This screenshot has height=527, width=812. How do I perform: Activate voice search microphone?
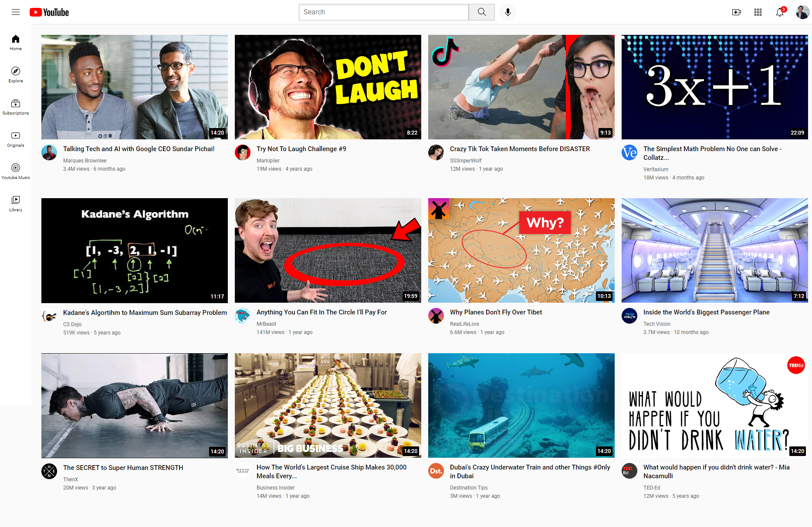pyautogui.click(x=507, y=12)
